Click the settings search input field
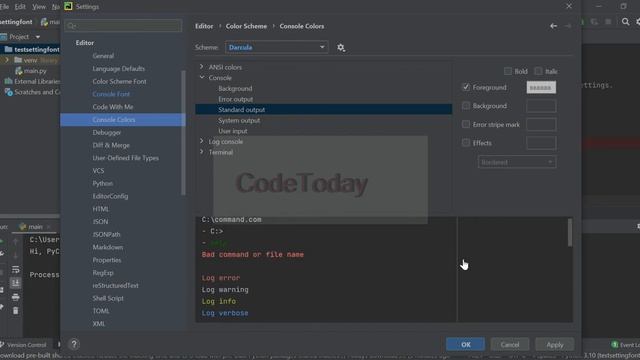The image size is (640, 360). point(123,26)
